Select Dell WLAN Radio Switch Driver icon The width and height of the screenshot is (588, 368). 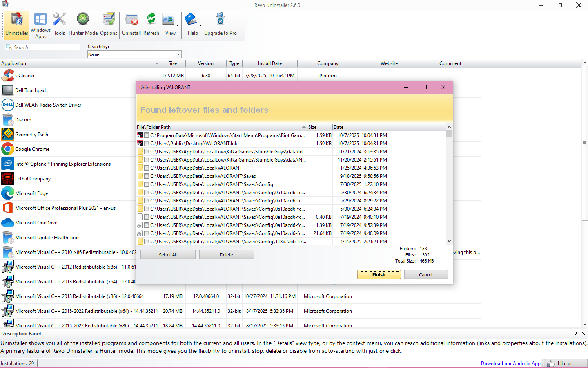[x=8, y=105]
